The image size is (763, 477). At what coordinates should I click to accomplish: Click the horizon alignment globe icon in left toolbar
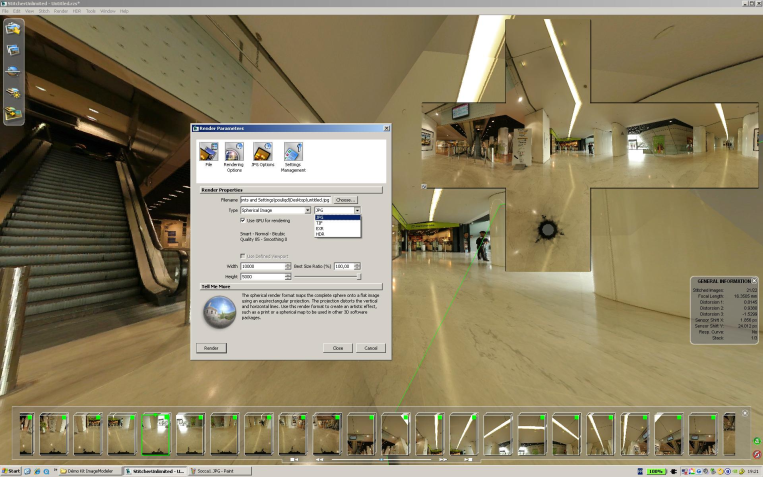(x=14, y=70)
